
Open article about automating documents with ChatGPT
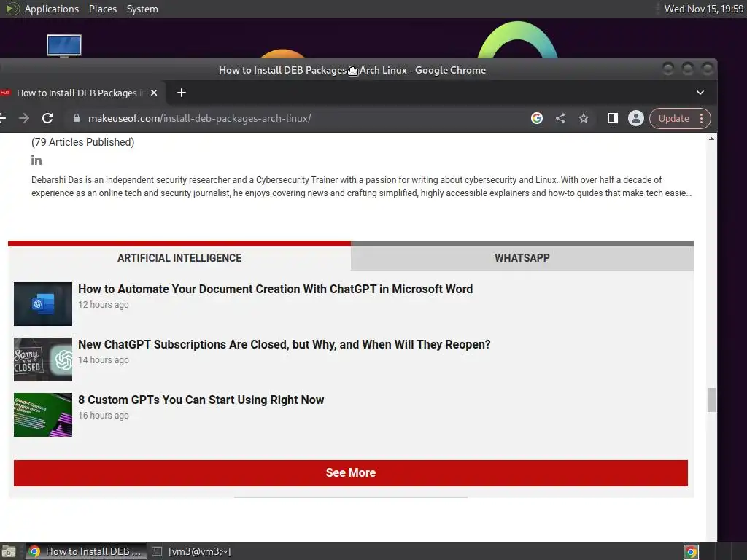tap(275, 289)
